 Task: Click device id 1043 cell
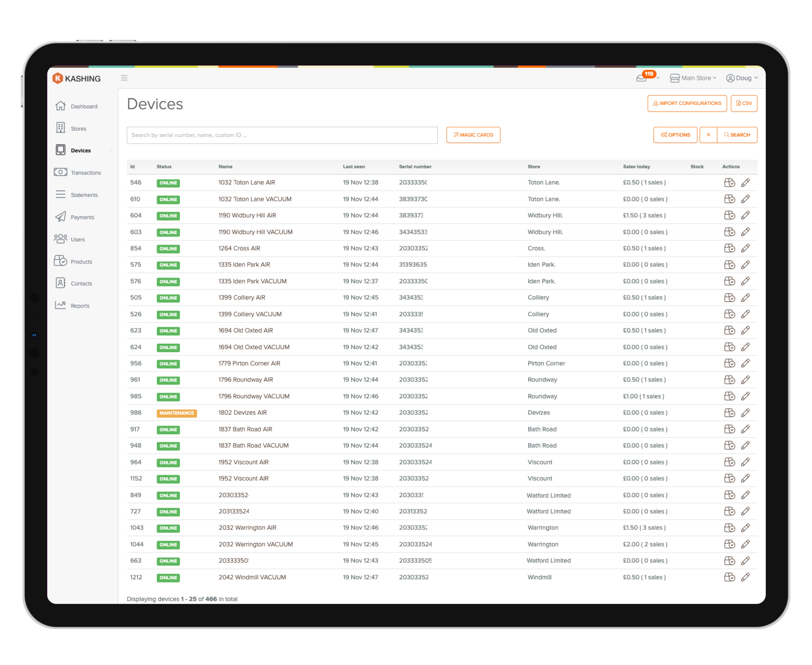pyautogui.click(x=137, y=528)
